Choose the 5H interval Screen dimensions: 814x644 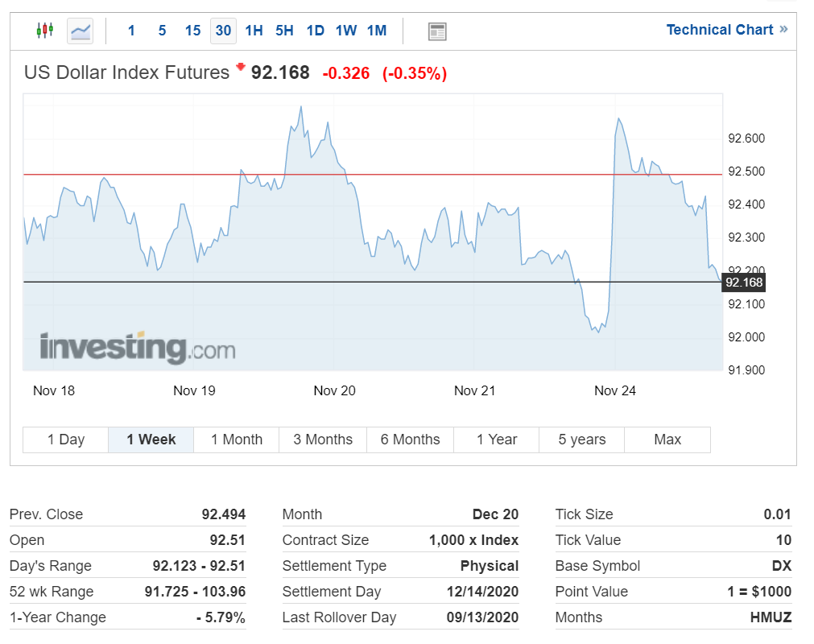click(x=284, y=31)
